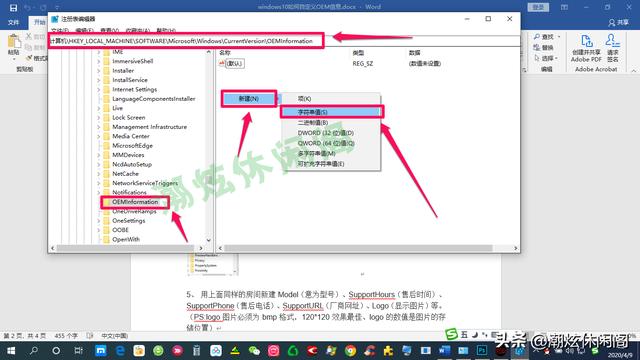Click the 名称 column header
Screen dimensions: 640x360
(x=225, y=53)
